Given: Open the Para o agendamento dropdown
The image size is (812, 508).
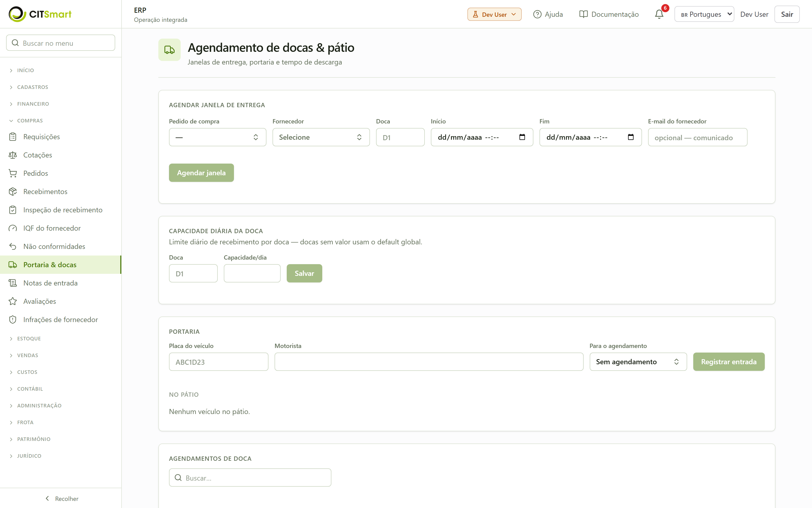Looking at the screenshot, I should pos(638,361).
